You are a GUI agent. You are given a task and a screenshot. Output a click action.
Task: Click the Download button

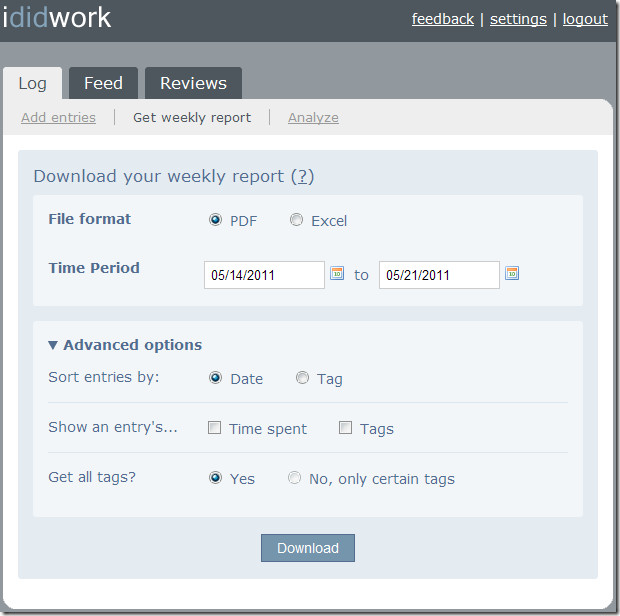[308, 548]
